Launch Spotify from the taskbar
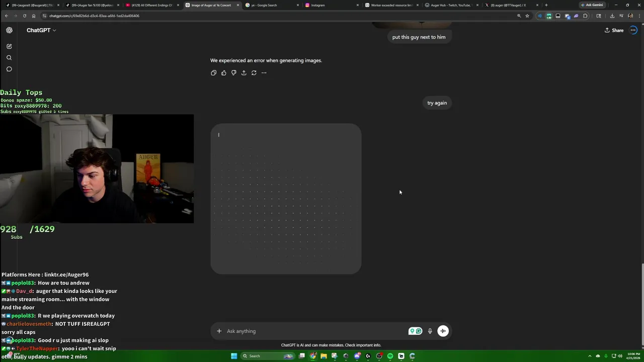The width and height of the screenshot is (644, 362). (x=390, y=356)
